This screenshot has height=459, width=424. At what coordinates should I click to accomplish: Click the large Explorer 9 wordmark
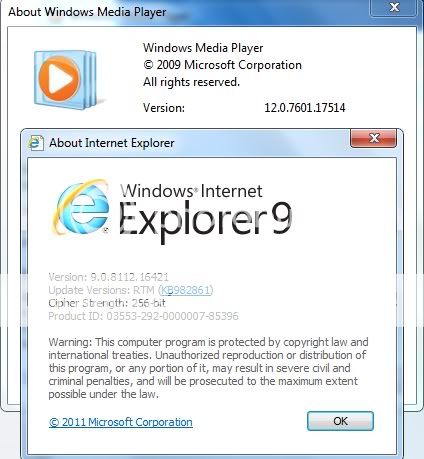click(x=206, y=220)
